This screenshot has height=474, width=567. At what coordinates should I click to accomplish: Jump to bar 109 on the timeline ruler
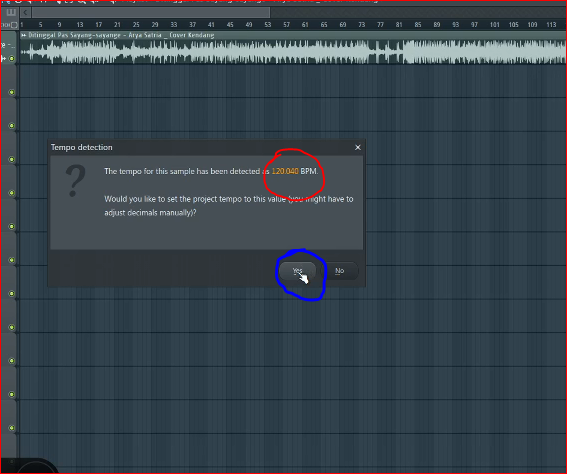coord(533,25)
